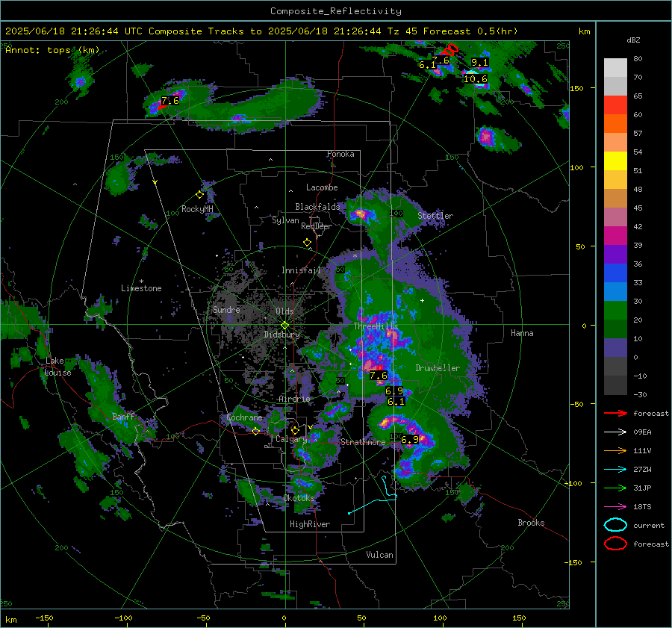The image size is (672, 628).
Task: Click the Olds city label
Action: pyautogui.click(x=284, y=311)
